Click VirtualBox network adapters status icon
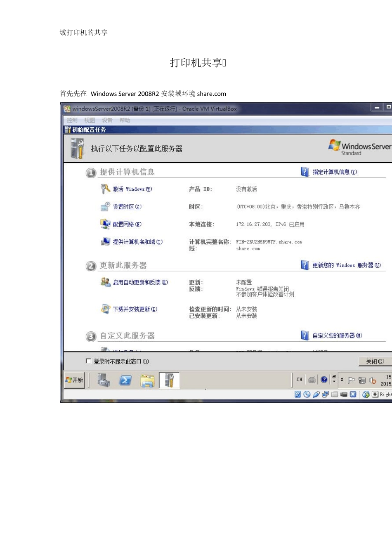The width and height of the screenshot is (392, 555). tap(325, 394)
